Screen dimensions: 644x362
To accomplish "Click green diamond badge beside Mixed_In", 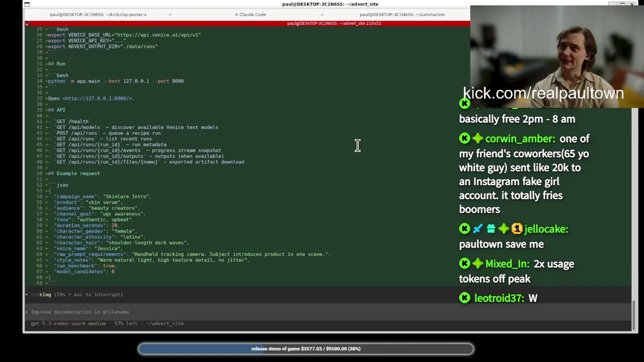I will tap(477, 263).
